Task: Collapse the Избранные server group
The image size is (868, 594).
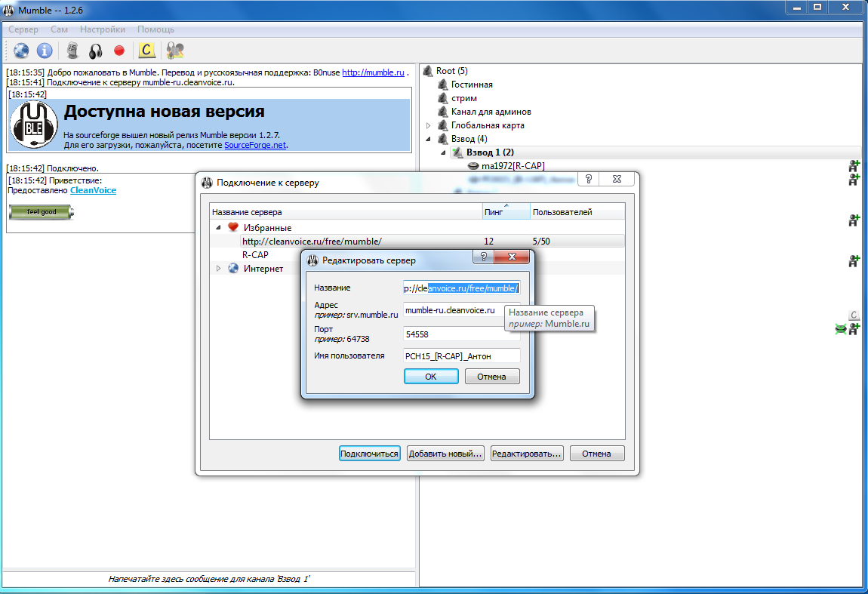Action: tap(218, 227)
